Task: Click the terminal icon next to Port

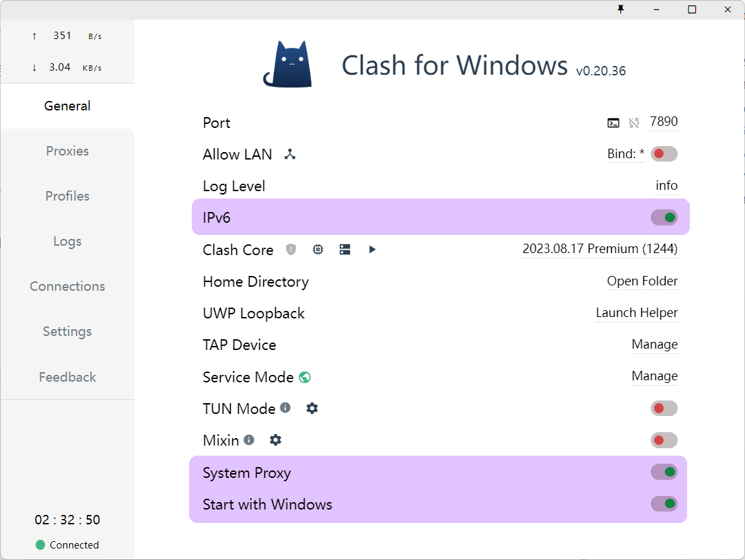Action: pyautogui.click(x=613, y=123)
